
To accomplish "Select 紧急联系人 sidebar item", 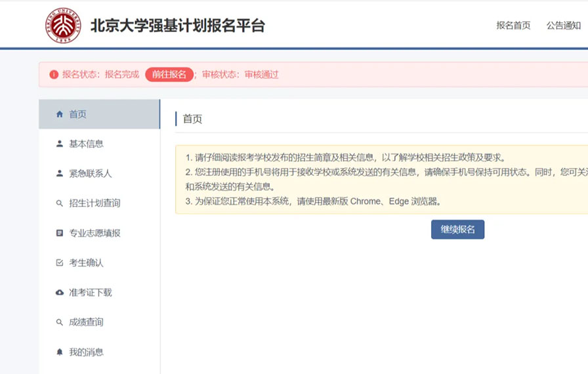I will 99,173.
